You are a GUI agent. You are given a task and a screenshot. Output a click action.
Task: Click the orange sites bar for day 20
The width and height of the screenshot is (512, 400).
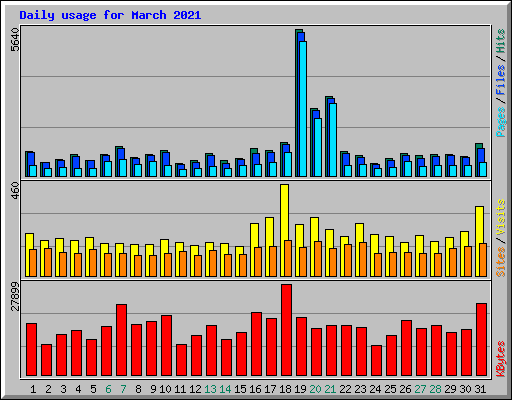[x=318, y=259]
